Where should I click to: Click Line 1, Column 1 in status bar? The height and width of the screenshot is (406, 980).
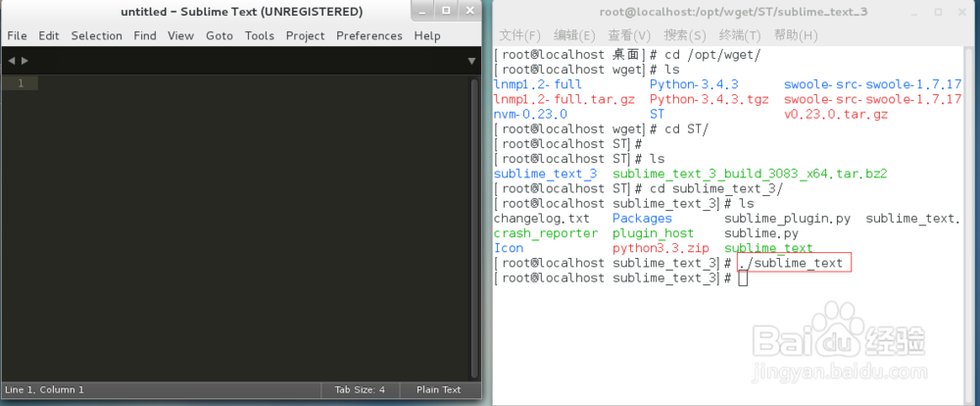coord(44,389)
